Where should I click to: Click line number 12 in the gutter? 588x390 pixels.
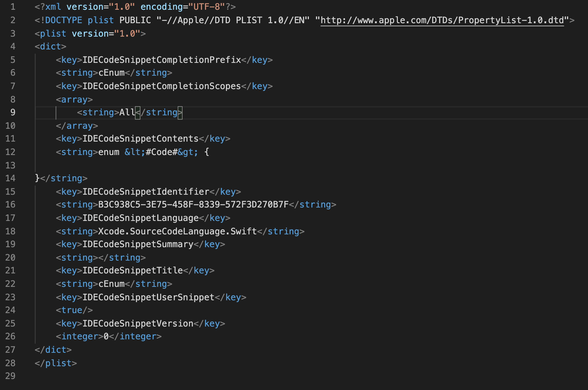coord(10,152)
